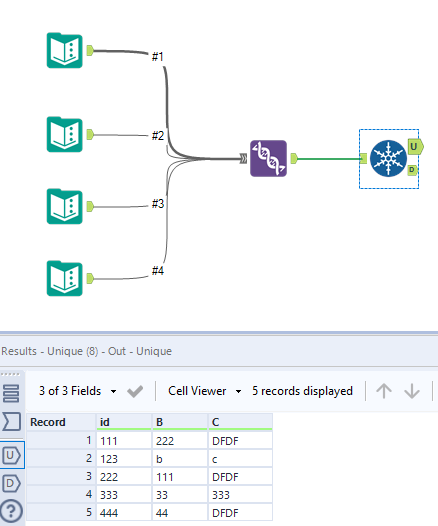Select the Unique snowflake tool
The height and width of the screenshot is (526, 438).
click(388, 158)
